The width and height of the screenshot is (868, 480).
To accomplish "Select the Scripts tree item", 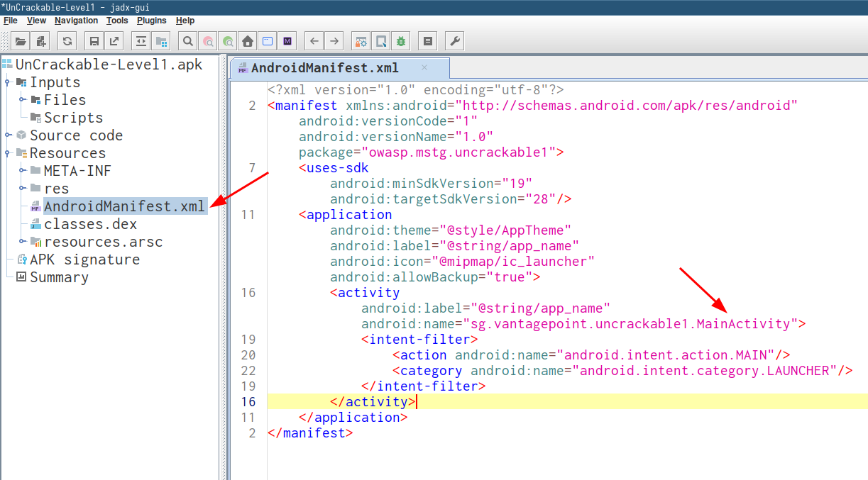I will [x=73, y=118].
